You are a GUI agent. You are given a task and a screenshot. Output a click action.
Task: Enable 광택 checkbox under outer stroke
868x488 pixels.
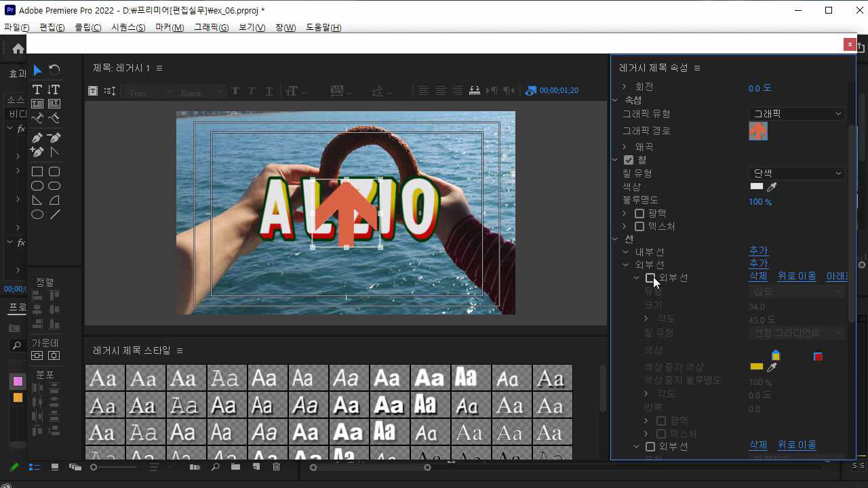(x=661, y=421)
